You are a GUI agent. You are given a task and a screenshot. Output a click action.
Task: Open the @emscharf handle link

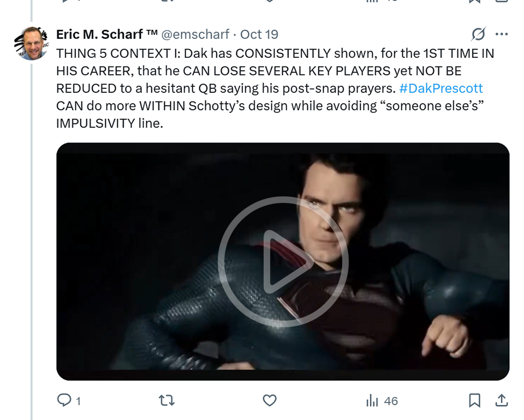coord(195,34)
